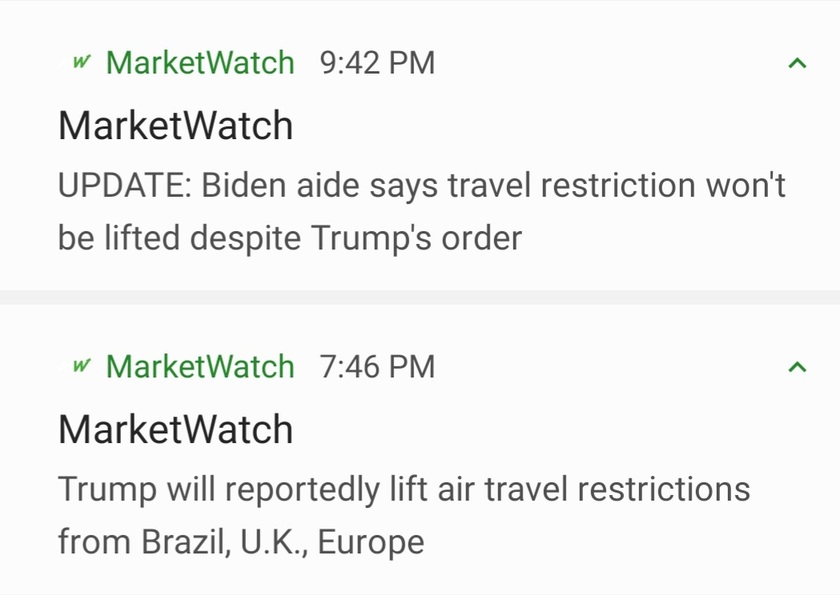Click the gray divider between the two notifications

420,297
